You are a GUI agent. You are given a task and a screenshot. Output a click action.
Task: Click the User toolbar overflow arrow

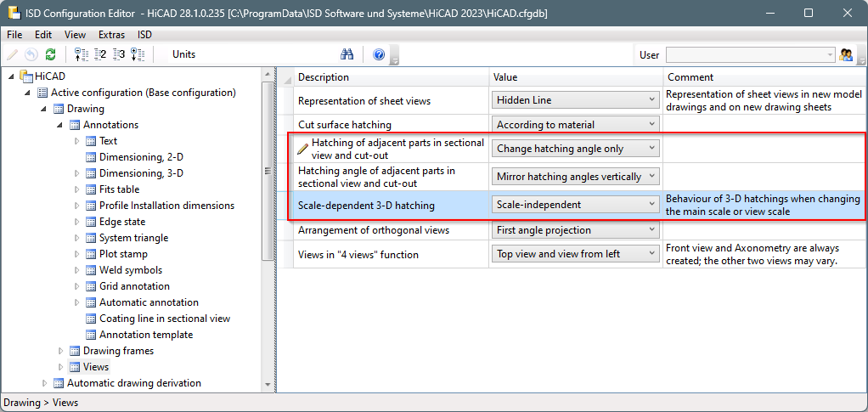click(861, 55)
